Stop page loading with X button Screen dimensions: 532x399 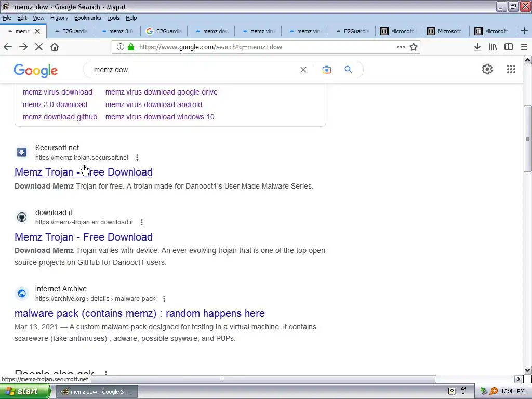[39, 47]
